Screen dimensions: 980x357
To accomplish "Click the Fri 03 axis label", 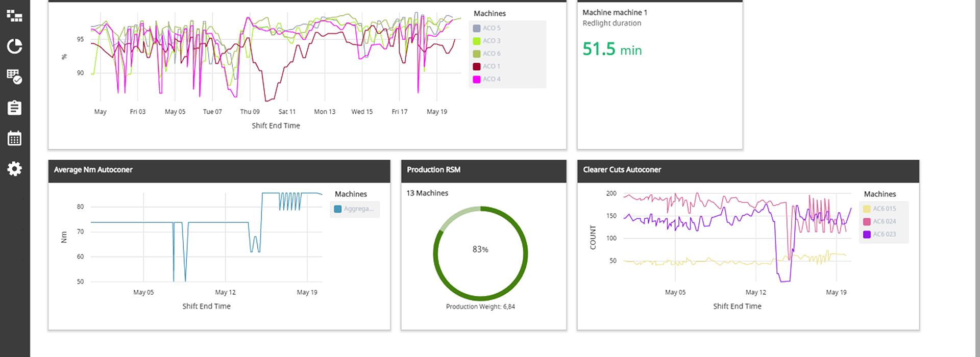I will 138,112.
